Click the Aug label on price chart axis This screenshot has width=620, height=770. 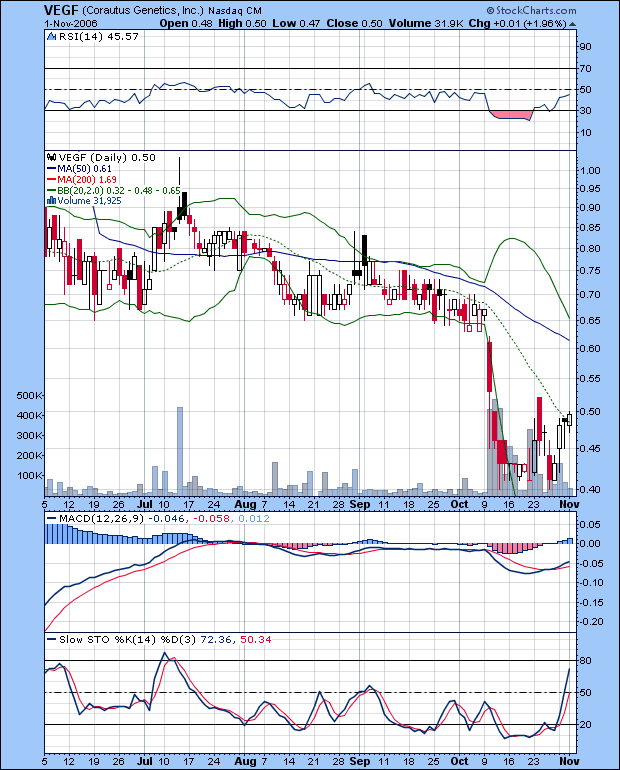pyautogui.click(x=245, y=504)
